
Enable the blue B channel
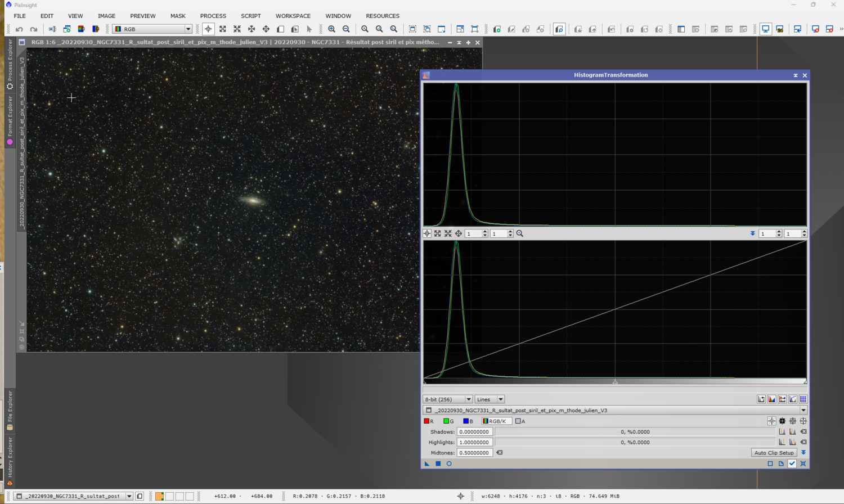tap(468, 421)
